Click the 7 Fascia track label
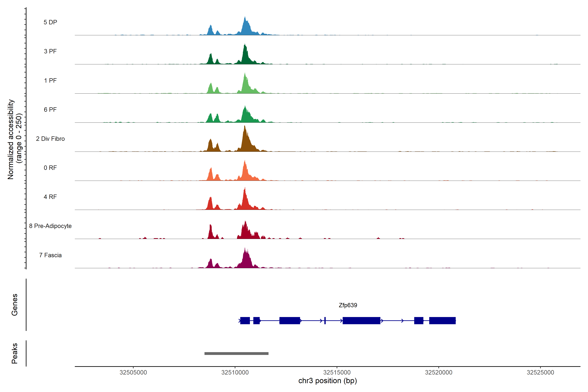588x392 pixels. (50, 255)
